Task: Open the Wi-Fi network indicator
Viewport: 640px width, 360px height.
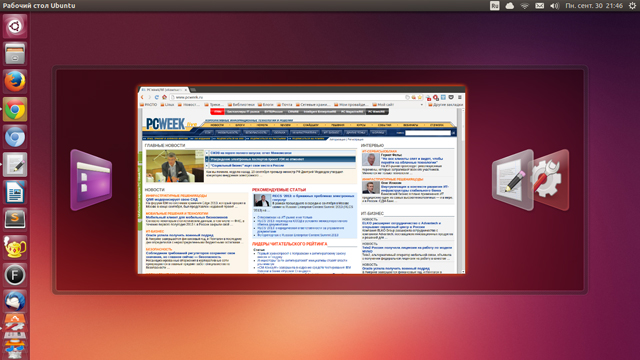Action: click(x=524, y=6)
